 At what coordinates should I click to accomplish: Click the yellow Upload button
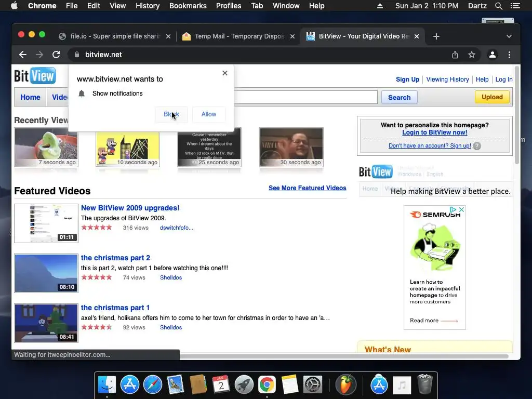(492, 97)
